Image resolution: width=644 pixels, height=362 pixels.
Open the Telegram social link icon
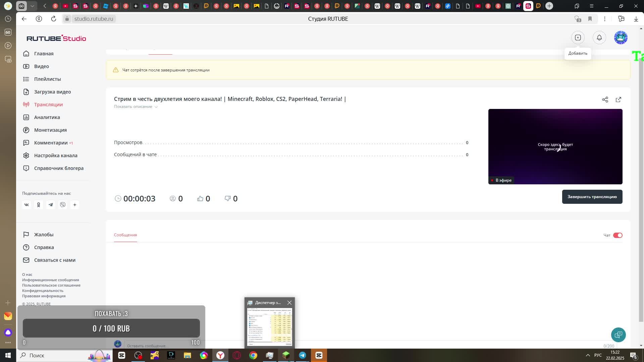tap(51, 204)
